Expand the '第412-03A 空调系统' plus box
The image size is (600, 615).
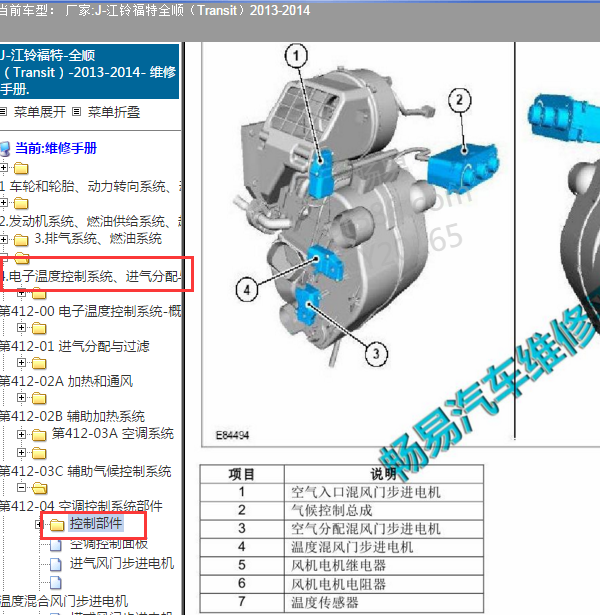click(x=21, y=434)
